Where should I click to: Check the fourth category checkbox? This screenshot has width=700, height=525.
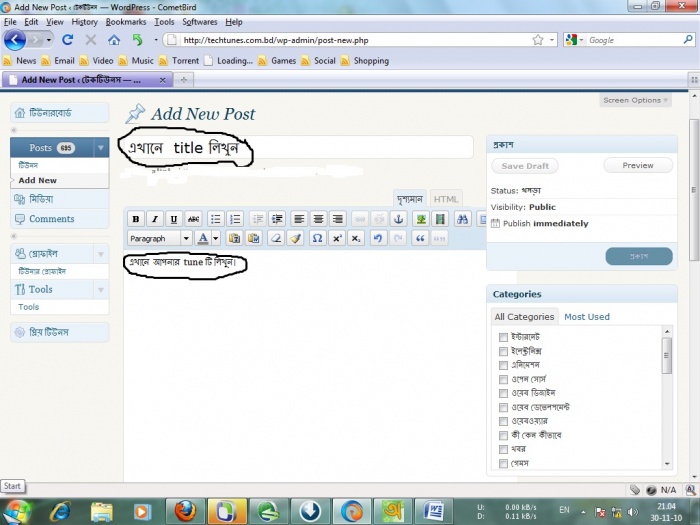tap(503, 379)
